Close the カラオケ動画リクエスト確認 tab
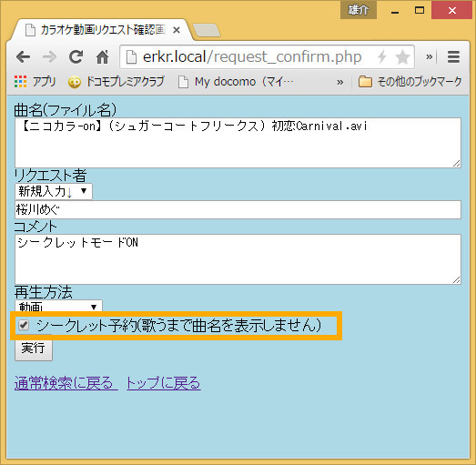476x465 pixels. [x=177, y=30]
